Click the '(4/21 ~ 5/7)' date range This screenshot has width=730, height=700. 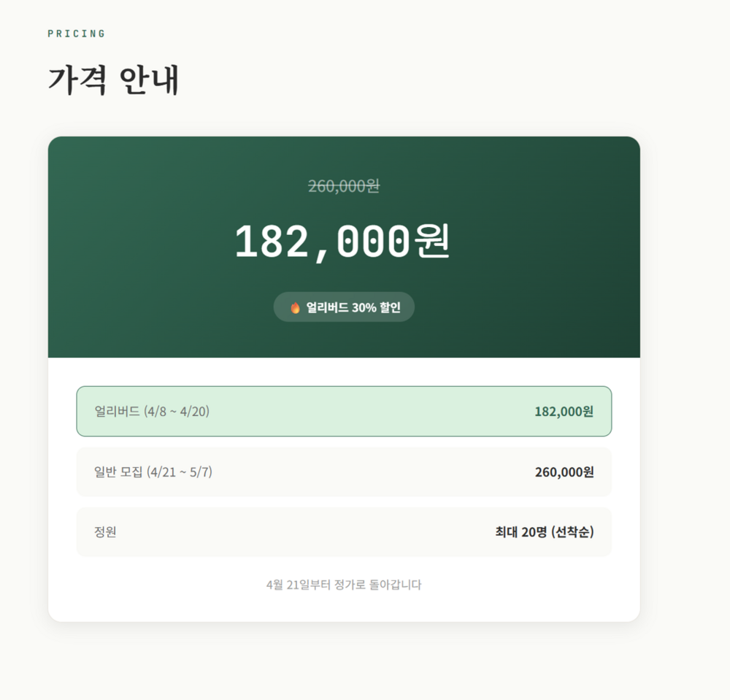[180, 472]
